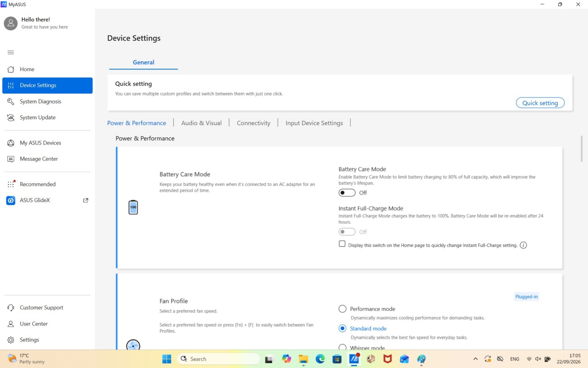Switch to Audio & Visual section
The height and width of the screenshot is (368, 588).
pyautogui.click(x=201, y=123)
